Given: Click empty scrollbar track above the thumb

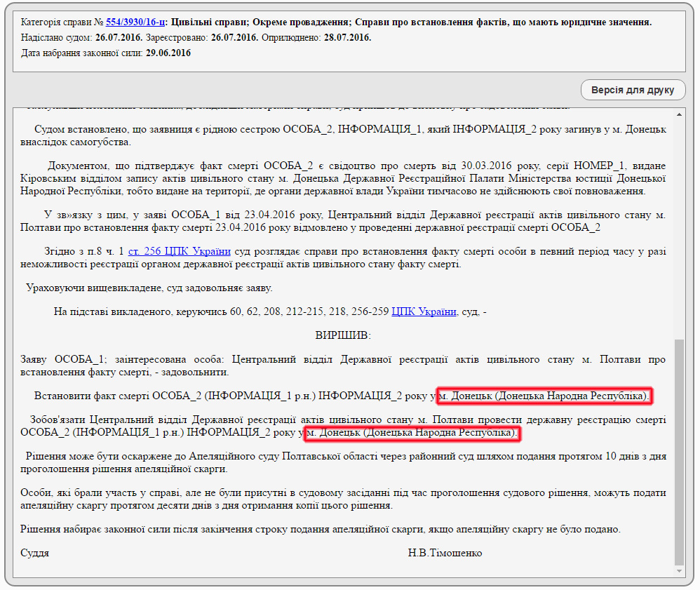Looking at the screenshot, I should 678,224.
